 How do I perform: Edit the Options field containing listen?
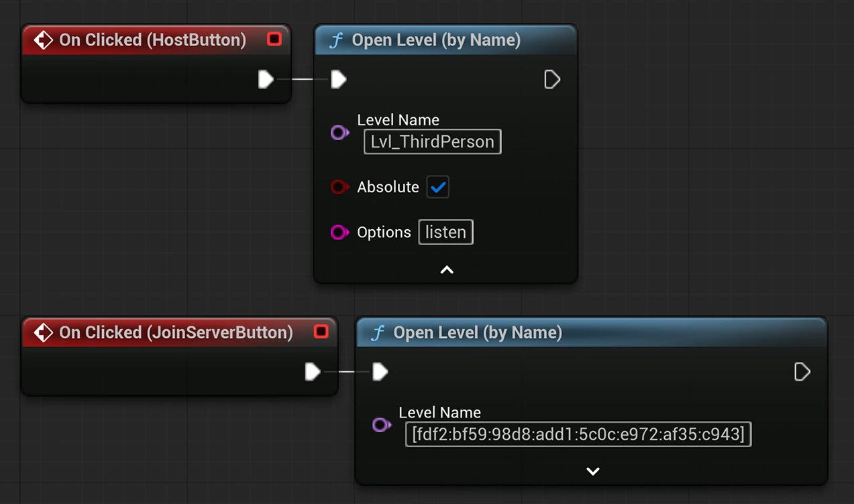pyautogui.click(x=446, y=232)
